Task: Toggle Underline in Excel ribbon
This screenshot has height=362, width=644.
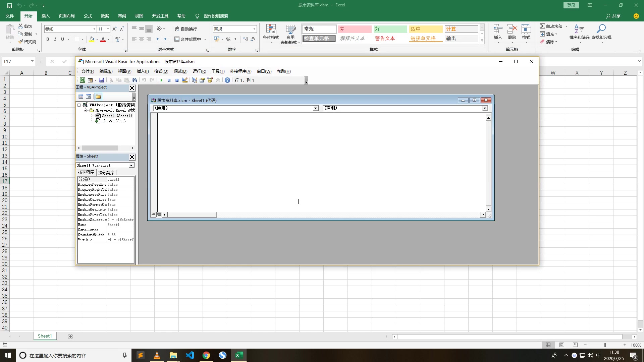Action: (x=62, y=39)
